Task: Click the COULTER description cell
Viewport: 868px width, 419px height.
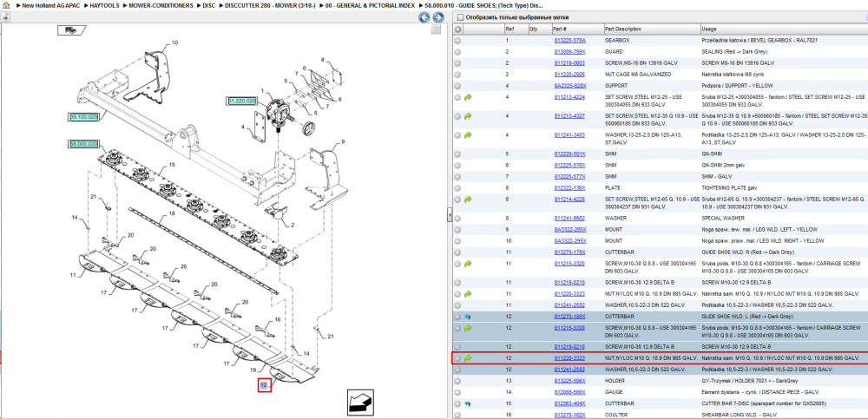Action: coord(651,415)
